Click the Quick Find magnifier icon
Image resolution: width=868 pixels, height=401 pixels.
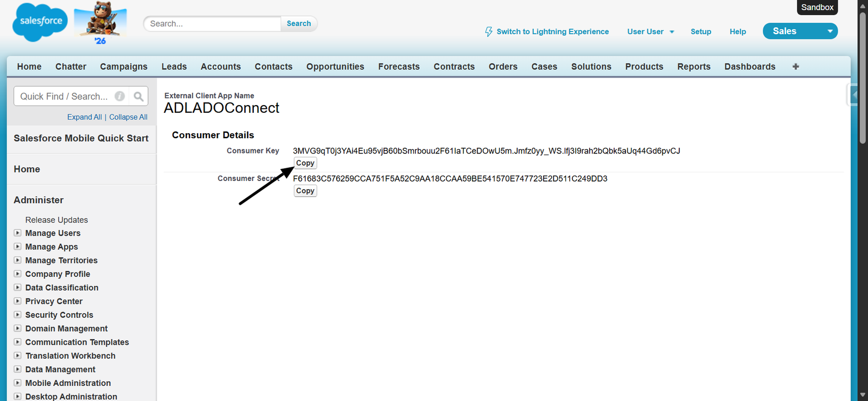coord(138,96)
